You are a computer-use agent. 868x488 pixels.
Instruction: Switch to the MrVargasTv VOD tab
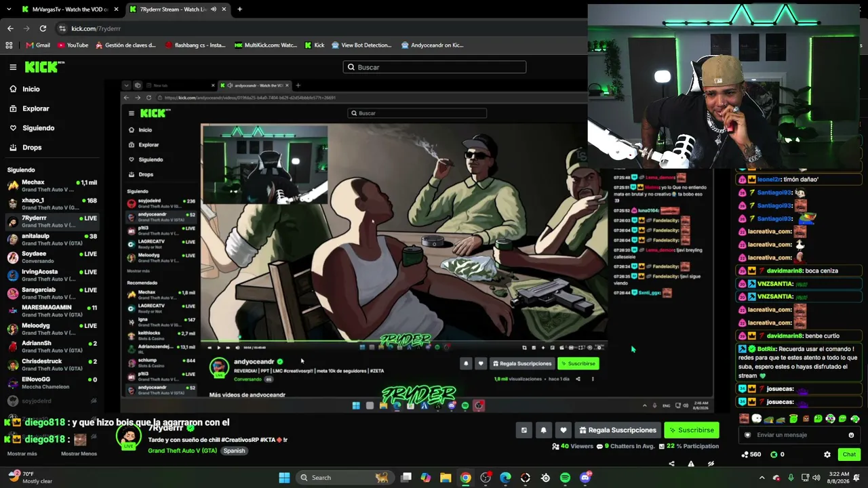[69, 9]
